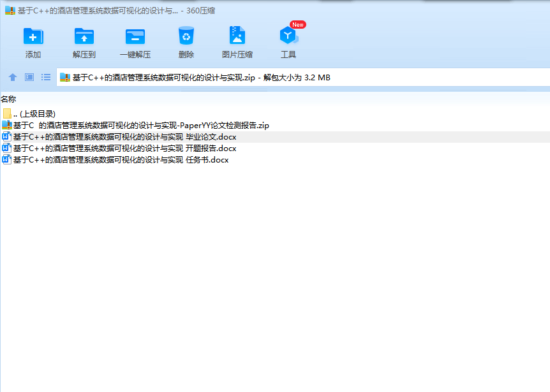550x392 pixels.
Task: Click the window title text 360压缩
Action: pyautogui.click(x=200, y=11)
